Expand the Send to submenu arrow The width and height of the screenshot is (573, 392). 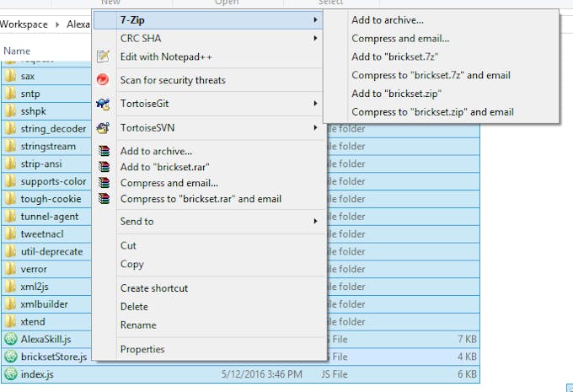click(315, 221)
